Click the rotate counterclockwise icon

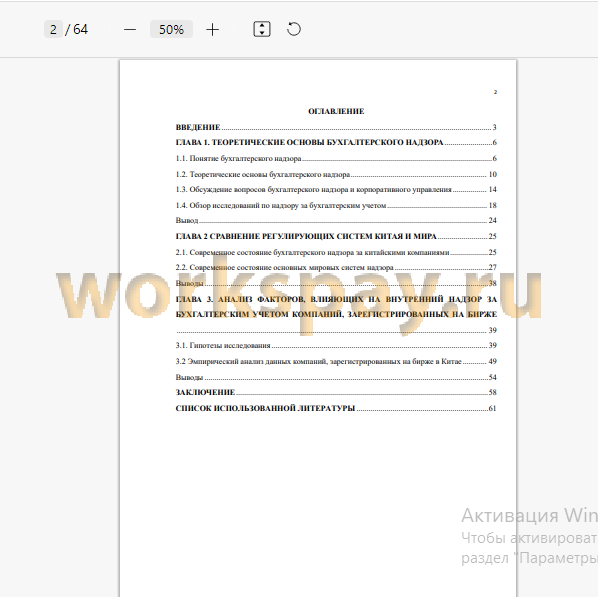click(294, 29)
